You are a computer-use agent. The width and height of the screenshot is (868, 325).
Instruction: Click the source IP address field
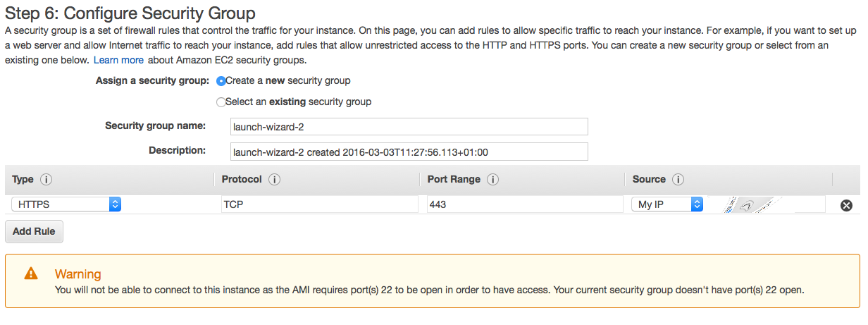click(x=766, y=204)
